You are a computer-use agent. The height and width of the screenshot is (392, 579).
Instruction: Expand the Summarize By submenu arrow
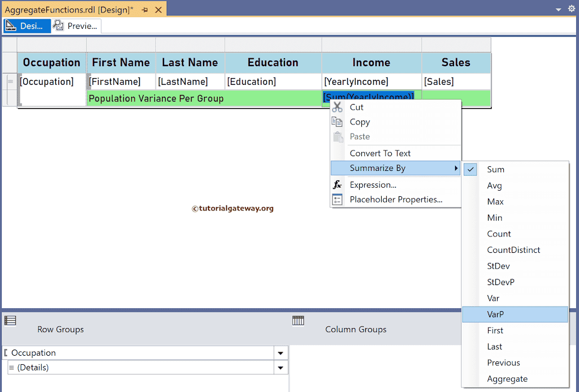tap(456, 168)
